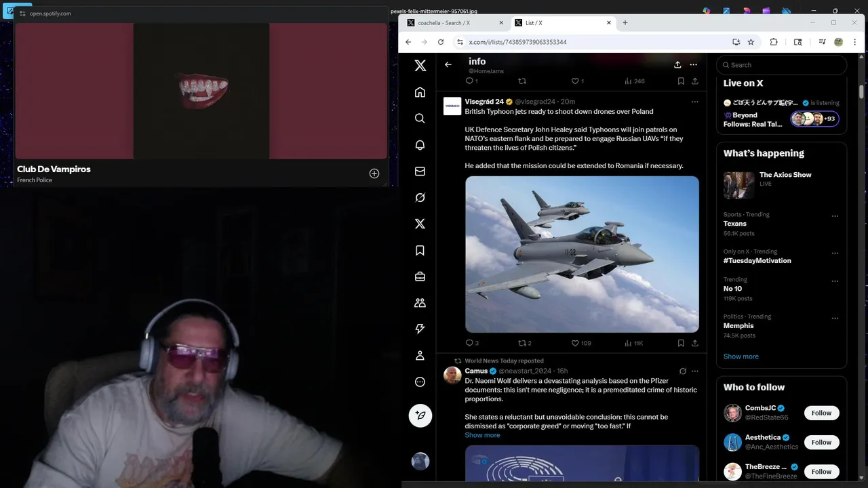Follow TheBreeze account
This screenshot has width=868, height=488.
(x=821, y=471)
